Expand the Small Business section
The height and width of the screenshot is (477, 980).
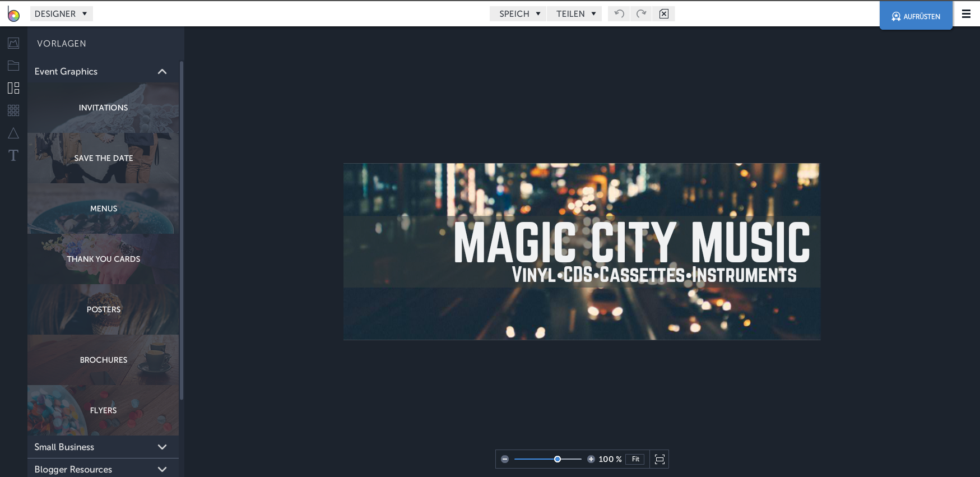(x=103, y=447)
